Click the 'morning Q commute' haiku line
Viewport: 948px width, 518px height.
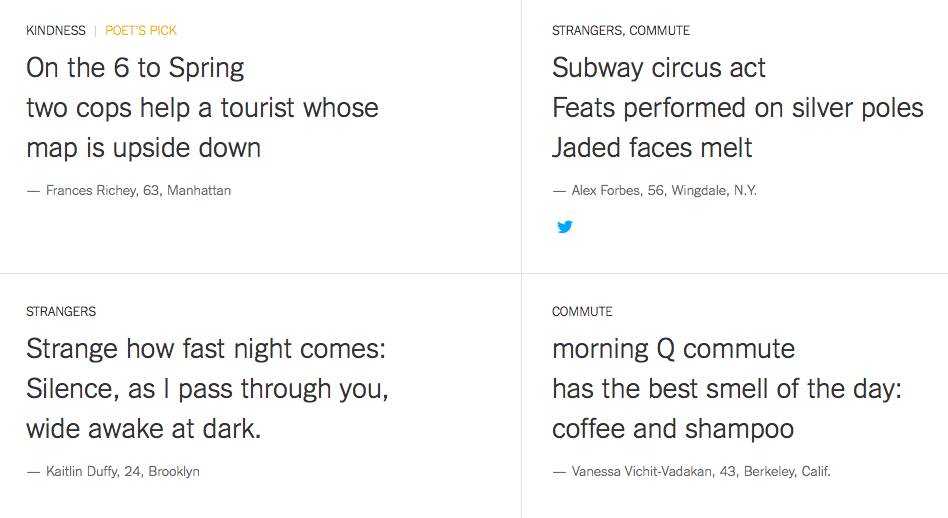[x=673, y=349]
